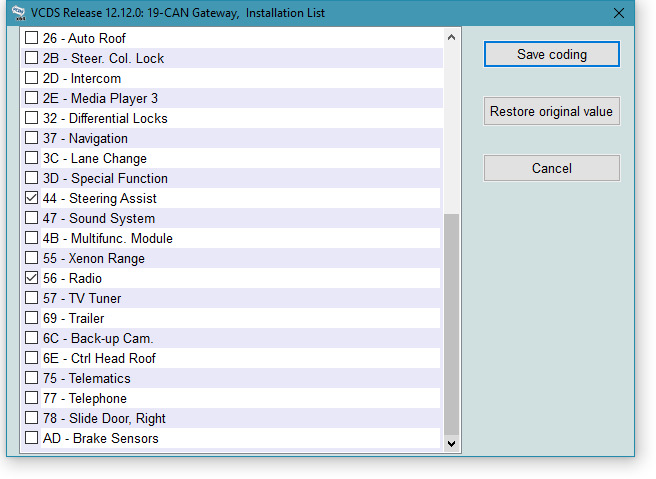Select the '69 - Trailer' label text
This screenshot has height=479, width=656.
click(74, 318)
